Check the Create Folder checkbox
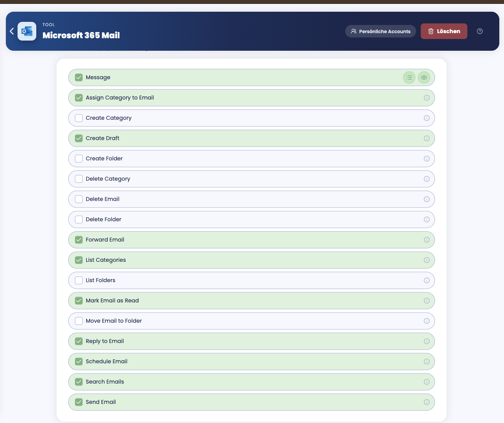The image size is (504, 423). pos(79,158)
